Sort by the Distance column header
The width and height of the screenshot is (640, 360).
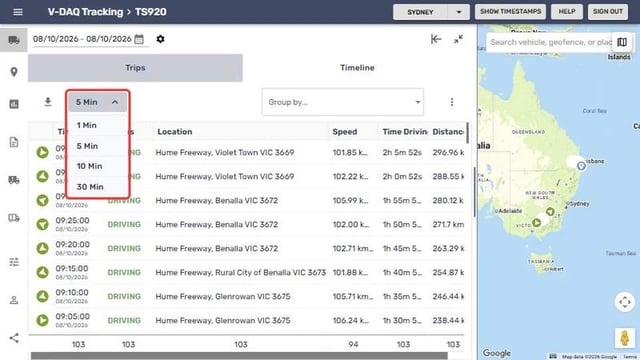(448, 132)
